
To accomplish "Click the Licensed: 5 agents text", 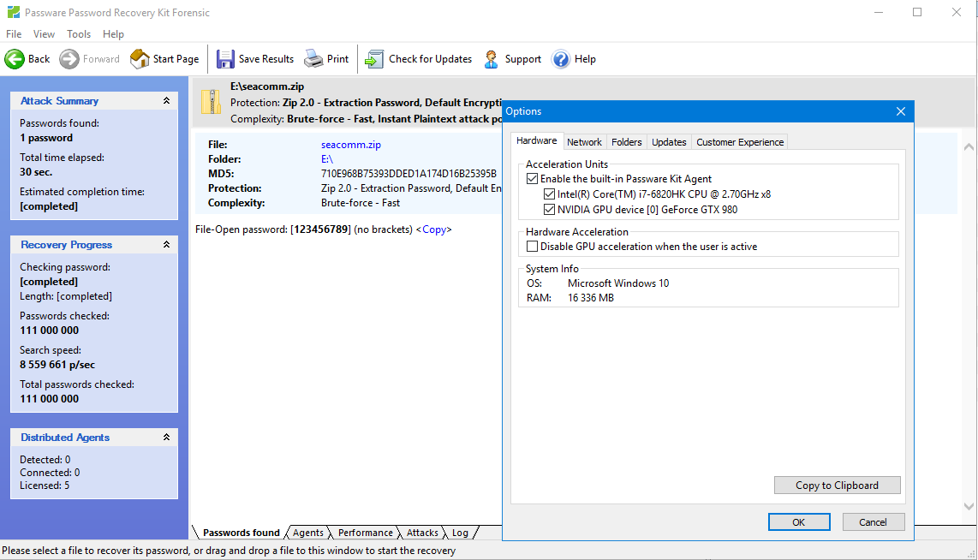I will click(45, 486).
